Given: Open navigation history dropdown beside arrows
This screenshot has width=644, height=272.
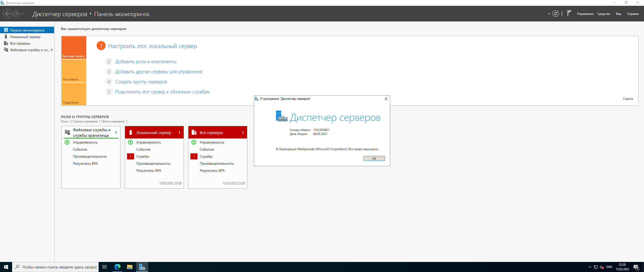Looking at the screenshot, I should (22, 14).
